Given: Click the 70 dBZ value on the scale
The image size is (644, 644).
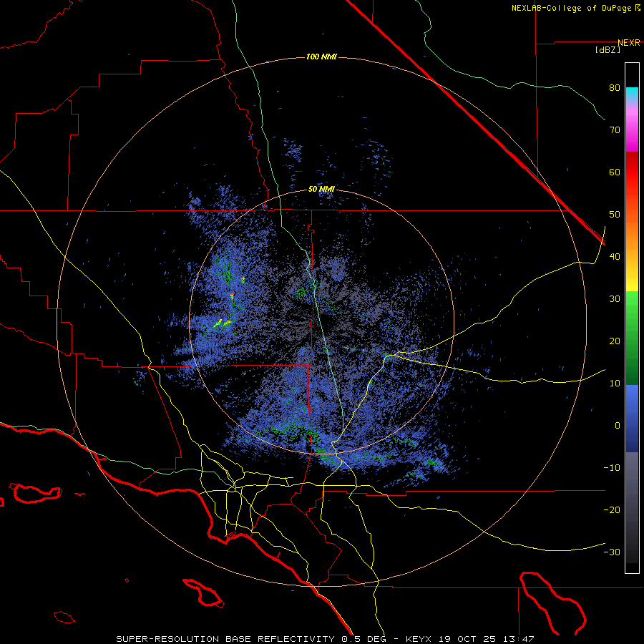Looking at the screenshot, I should click(615, 130).
